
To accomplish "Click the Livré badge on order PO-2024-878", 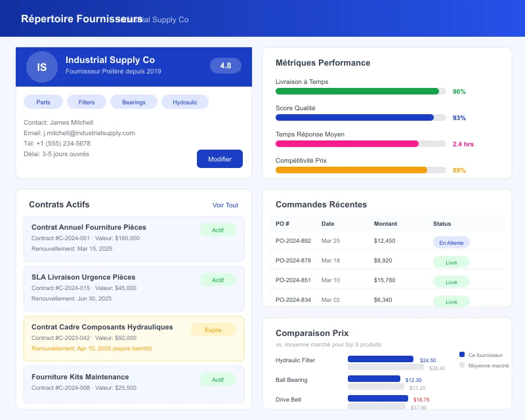I will (451, 262).
